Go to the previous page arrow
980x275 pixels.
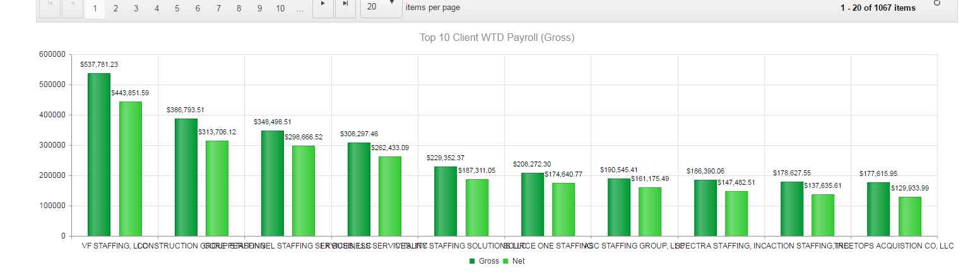(x=72, y=7)
